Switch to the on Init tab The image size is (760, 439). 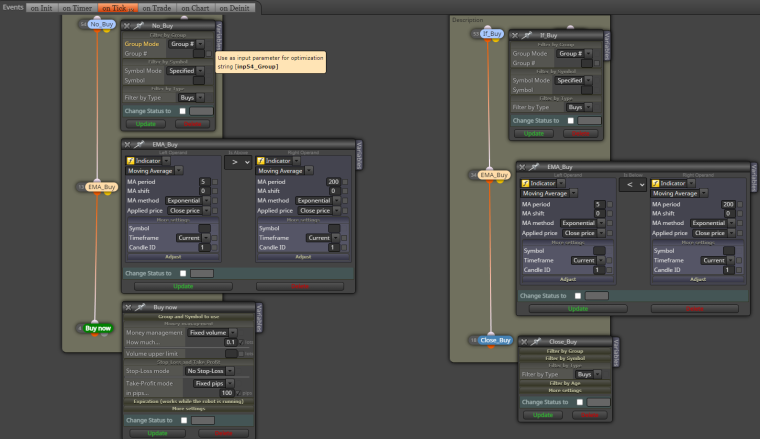[x=41, y=8]
